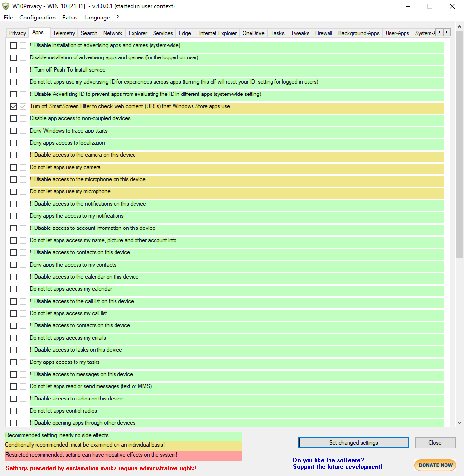Switch to the Edge tab
This screenshot has width=464, height=476.
click(185, 33)
